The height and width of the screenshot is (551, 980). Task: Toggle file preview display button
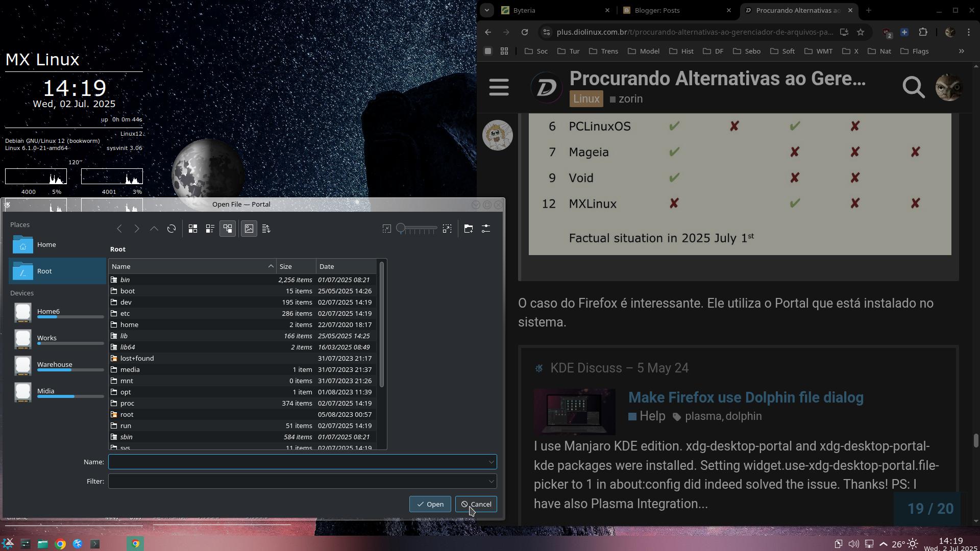[x=249, y=229]
